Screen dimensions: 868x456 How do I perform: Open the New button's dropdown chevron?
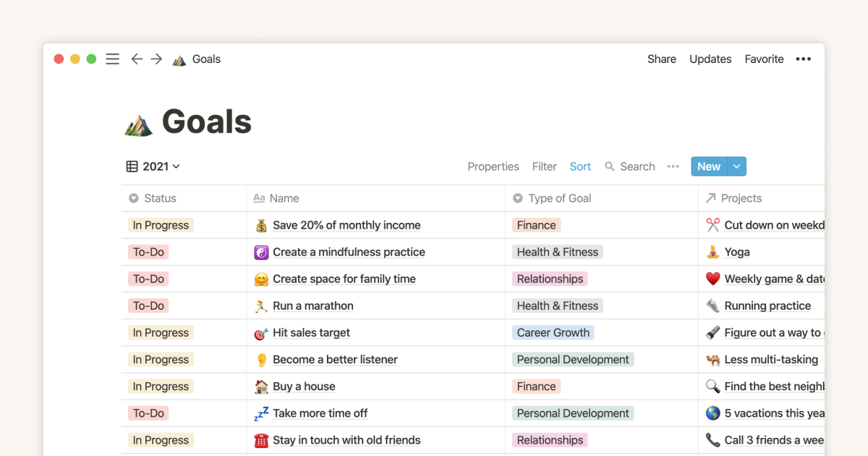[735, 166]
